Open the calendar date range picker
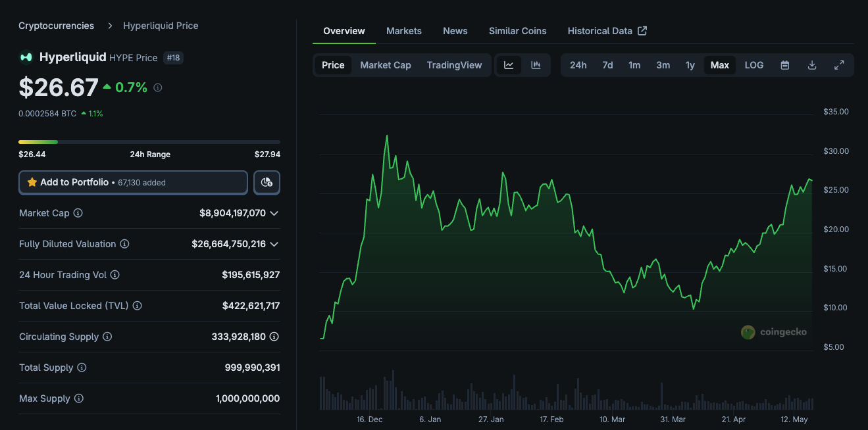Viewport: 868px width, 430px height. click(784, 65)
